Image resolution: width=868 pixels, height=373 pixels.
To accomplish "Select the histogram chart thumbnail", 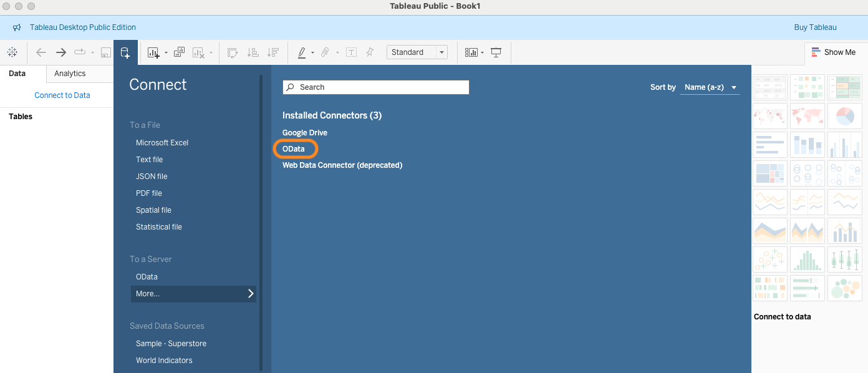I will pos(808,259).
